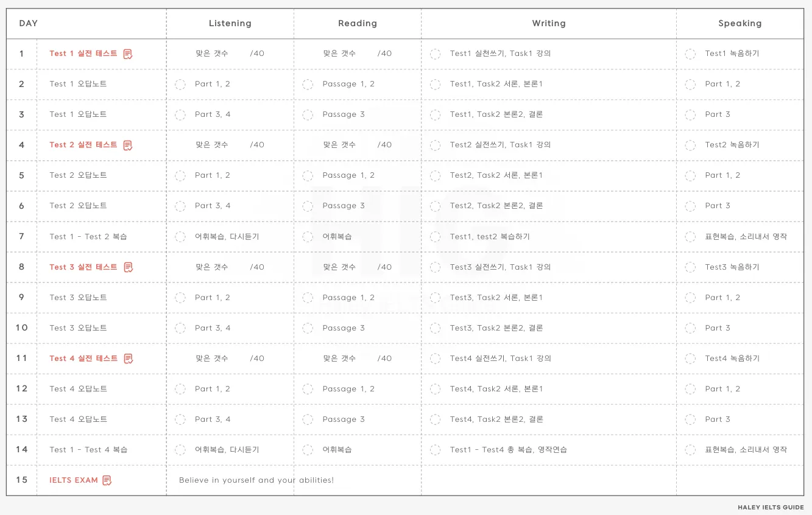Select the Listening column header
The image size is (812, 515).
(x=230, y=24)
